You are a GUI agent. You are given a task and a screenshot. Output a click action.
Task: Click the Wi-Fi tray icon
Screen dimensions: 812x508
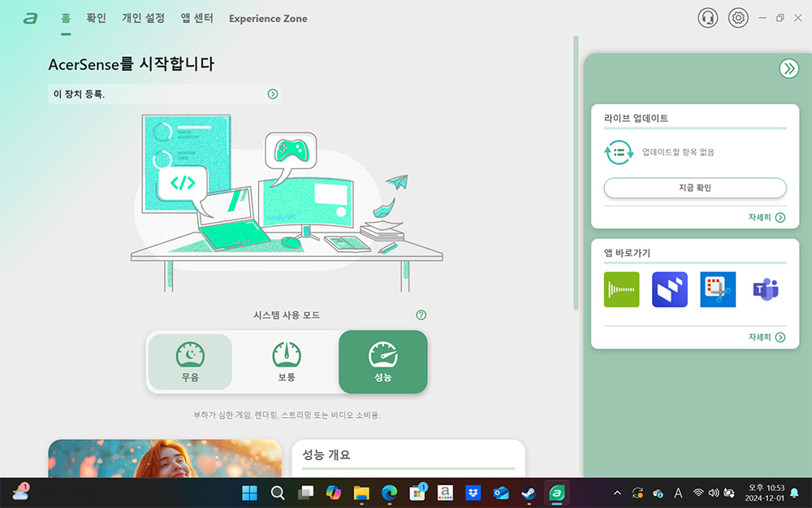pyautogui.click(x=698, y=493)
